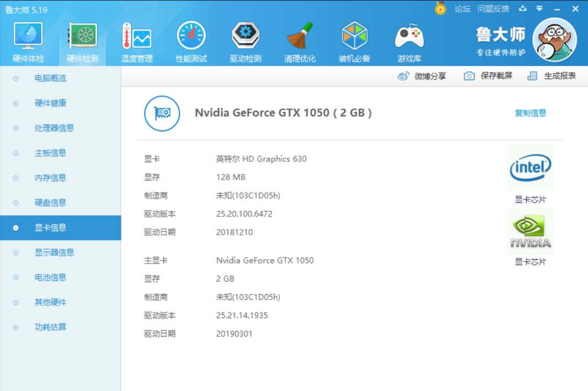Click the radio bullet beside 电池信息
The image size is (588, 391).
pos(15,277)
